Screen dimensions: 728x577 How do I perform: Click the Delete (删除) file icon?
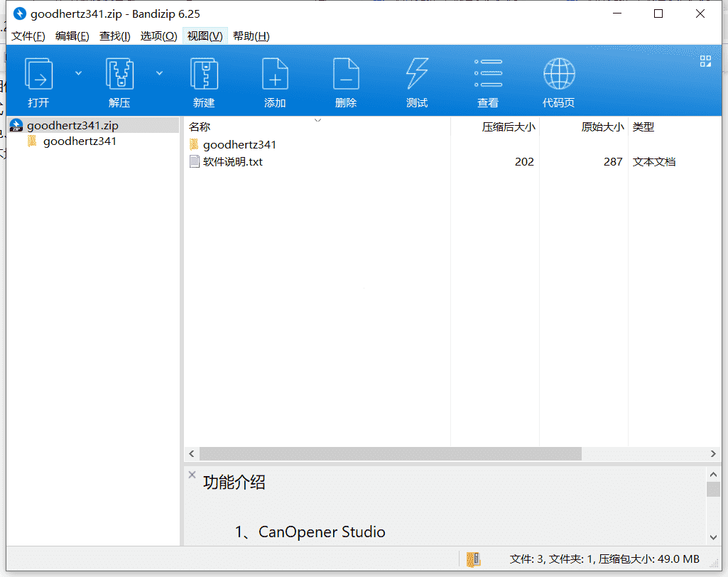(346, 74)
